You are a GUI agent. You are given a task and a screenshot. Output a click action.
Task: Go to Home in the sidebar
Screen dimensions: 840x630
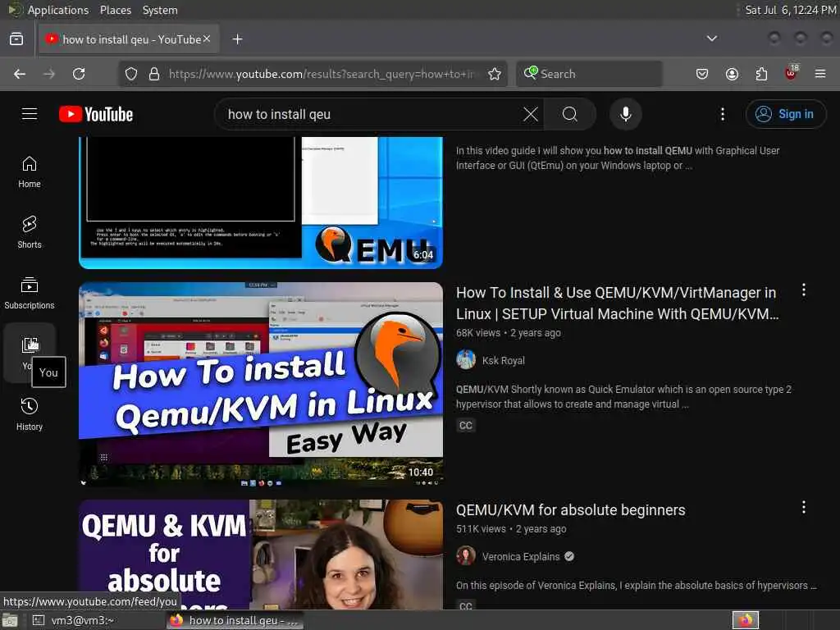[30, 171]
